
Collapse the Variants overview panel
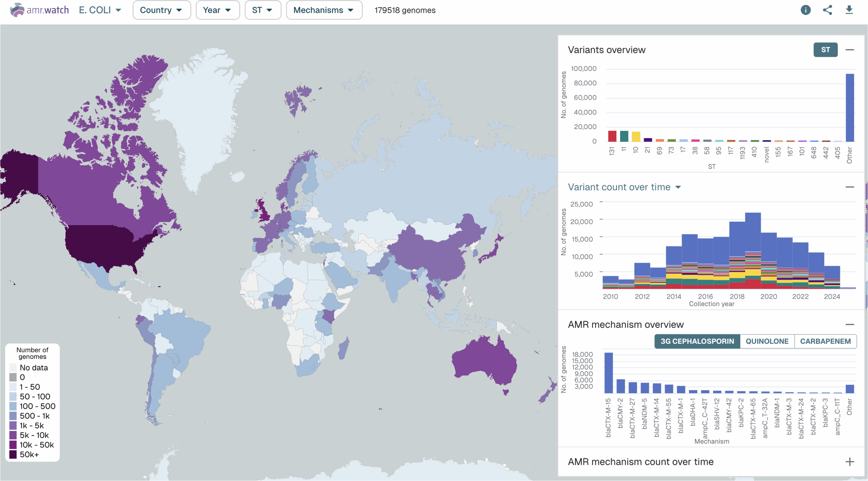click(850, 49)
